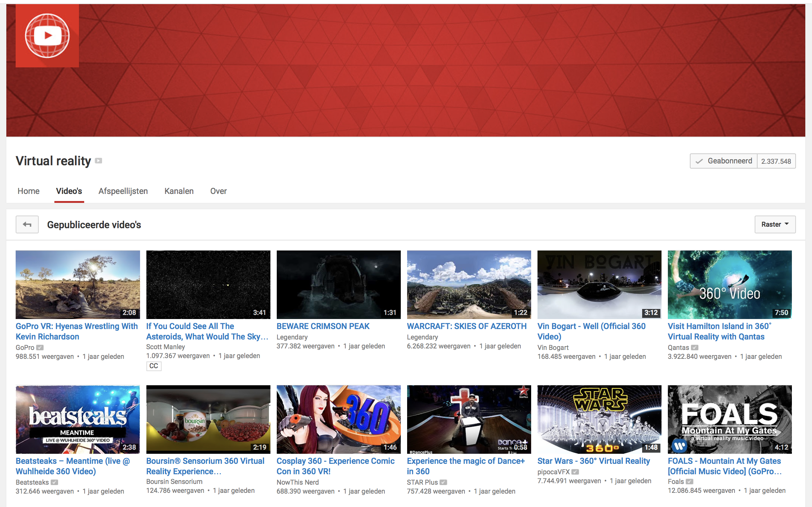Click the verified badge next to Beatsteaks
Viewport: 812px width, 507px height.
(54, 482)
